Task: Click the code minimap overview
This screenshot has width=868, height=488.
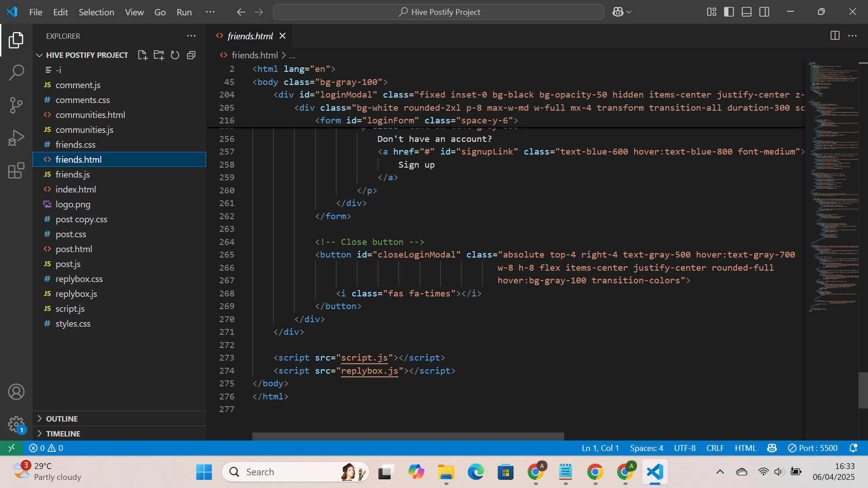Action: point(834,187)
